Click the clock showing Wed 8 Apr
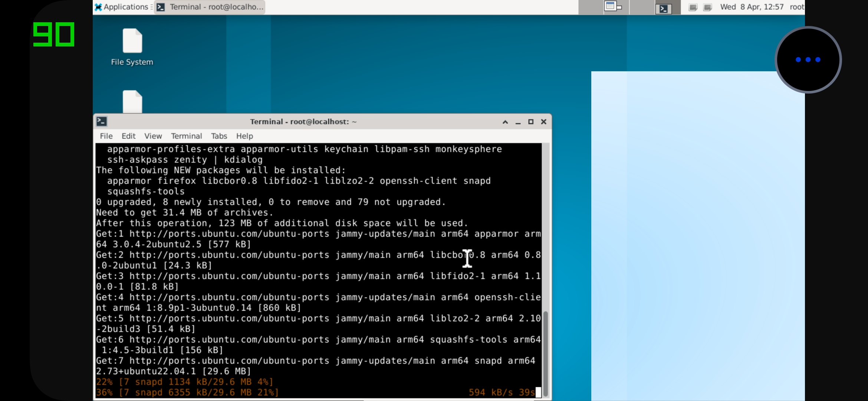This screenshot has height=401, width=868. click(x=752, y=7)
